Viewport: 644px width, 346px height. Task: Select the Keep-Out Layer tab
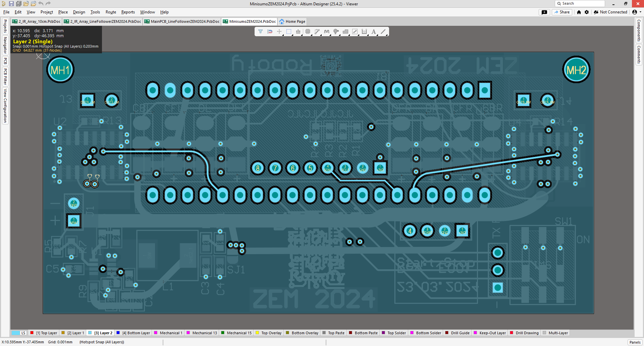(490, 333)
